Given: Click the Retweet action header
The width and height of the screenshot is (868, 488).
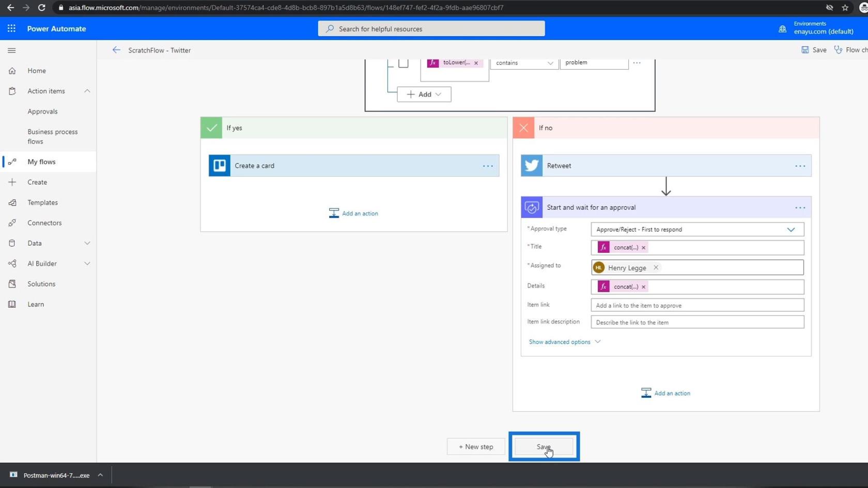Looking at the screenshot, I should (x=666, y=166).
